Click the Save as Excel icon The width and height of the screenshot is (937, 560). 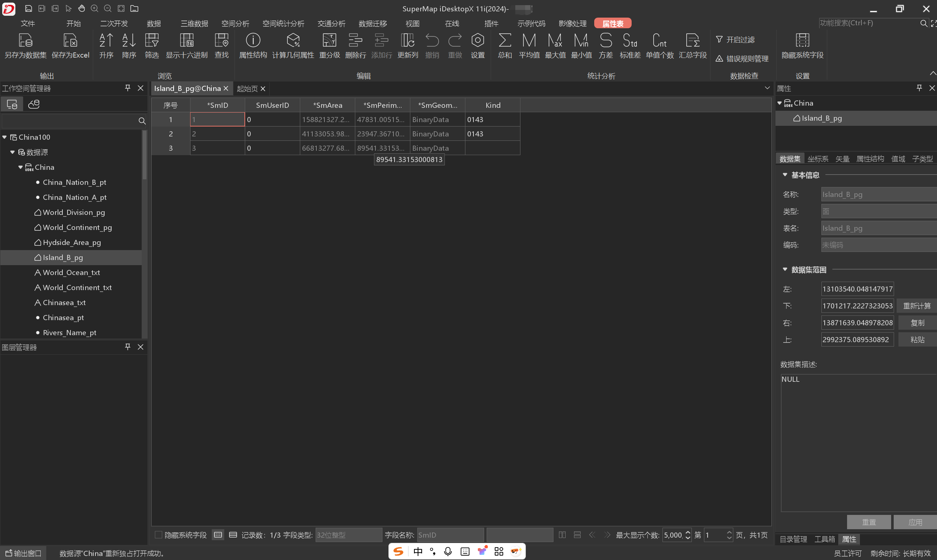click(70, 40)
